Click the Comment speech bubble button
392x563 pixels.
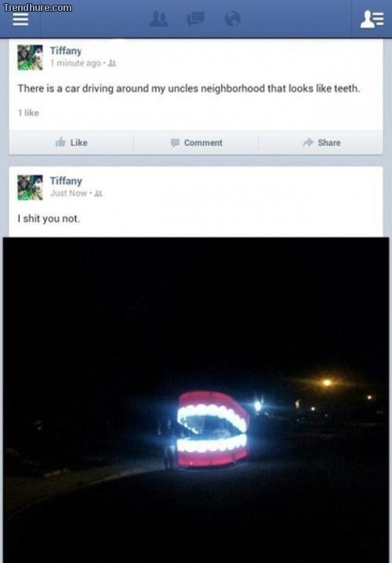[196, 143]
